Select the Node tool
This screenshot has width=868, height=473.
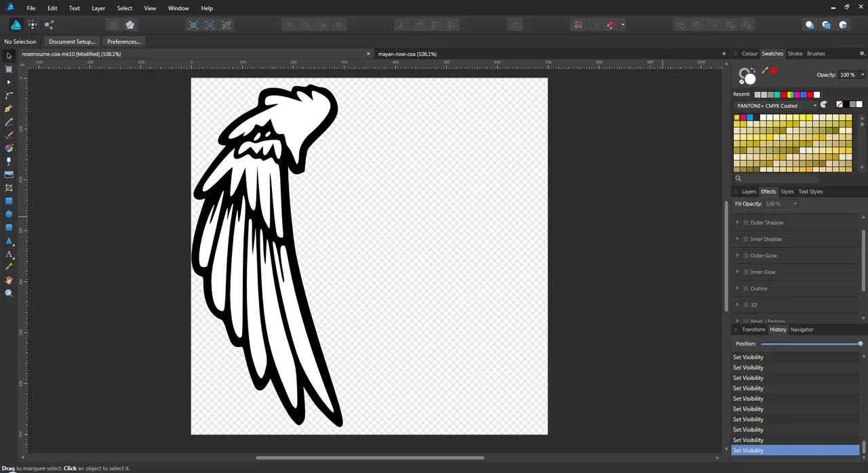(x=9, y=83)
